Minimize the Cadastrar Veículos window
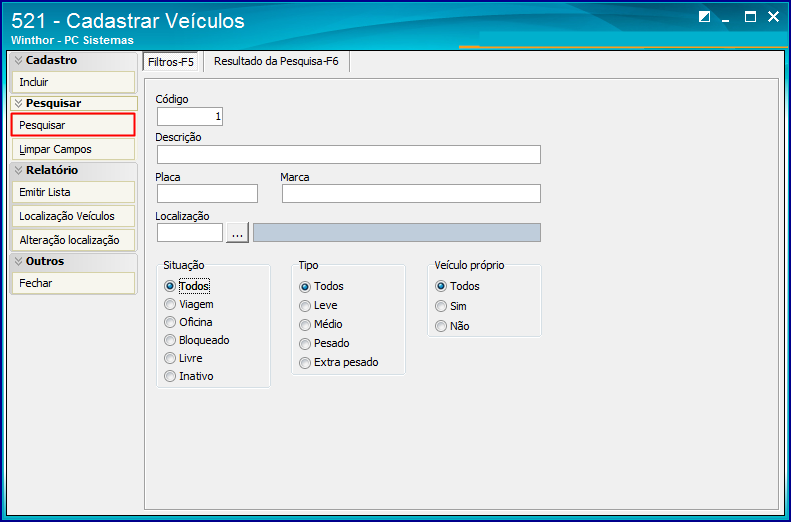Viewport: 791px width, 522px height. [726, 18]
